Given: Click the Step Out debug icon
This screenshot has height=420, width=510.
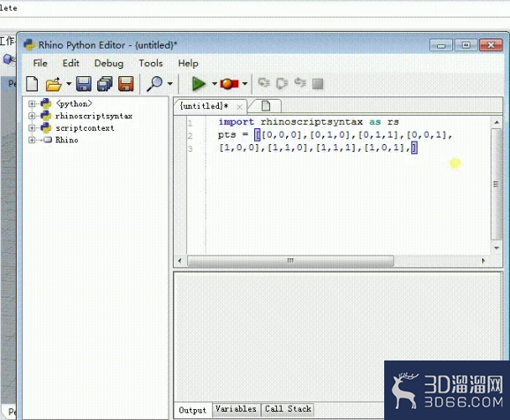Looking at the screenshot, I should coord(300,83).
